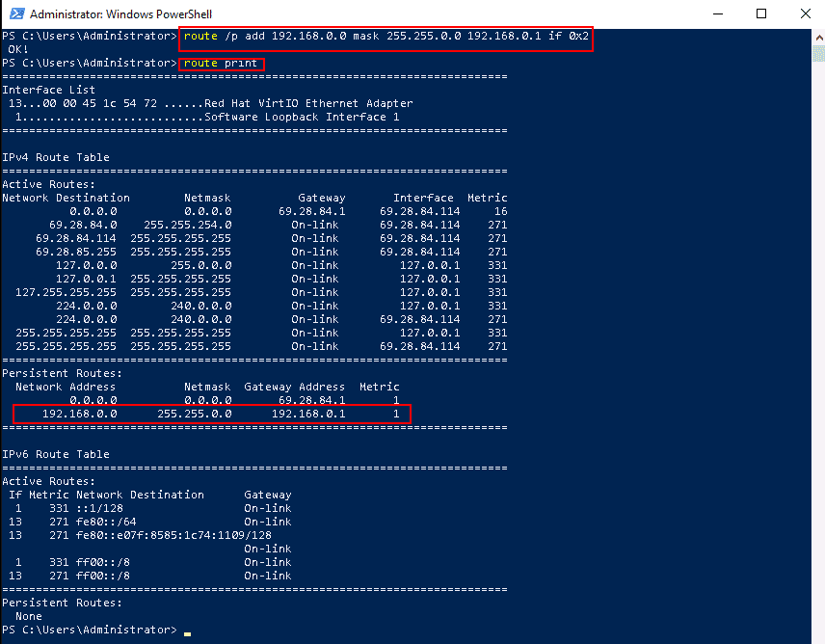Click destination '69.28.84.0' in route table
This screenshot has height=644, width=825.
pos(83,226)
